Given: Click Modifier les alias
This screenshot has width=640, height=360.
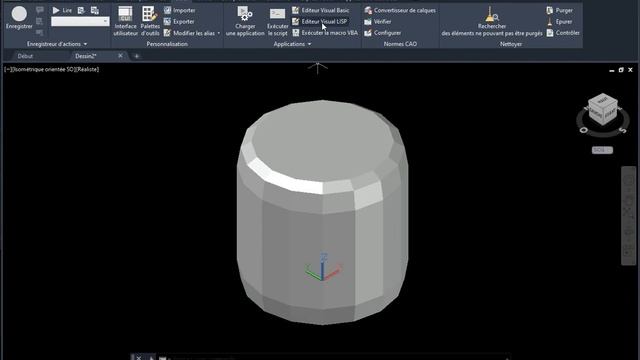Looking at the screenshot, I should 189,33.
